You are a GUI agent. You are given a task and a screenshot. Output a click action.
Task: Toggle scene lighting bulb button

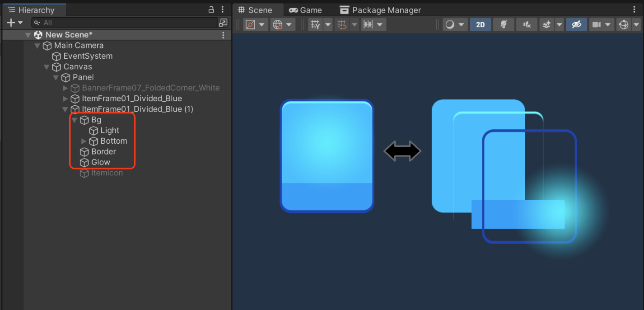tap(504, 25)
